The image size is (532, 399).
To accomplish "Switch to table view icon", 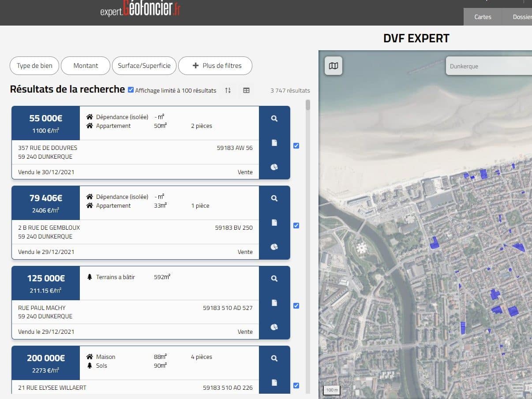I will coord(246,90).
